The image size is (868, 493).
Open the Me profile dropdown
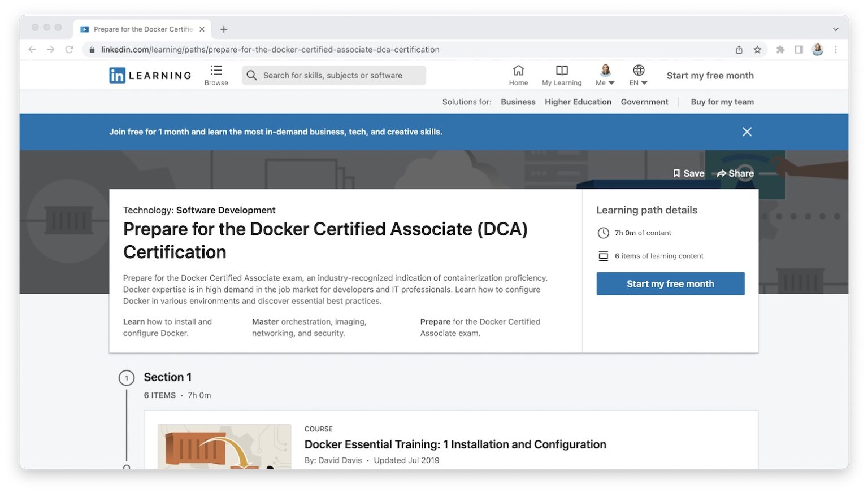604,75
